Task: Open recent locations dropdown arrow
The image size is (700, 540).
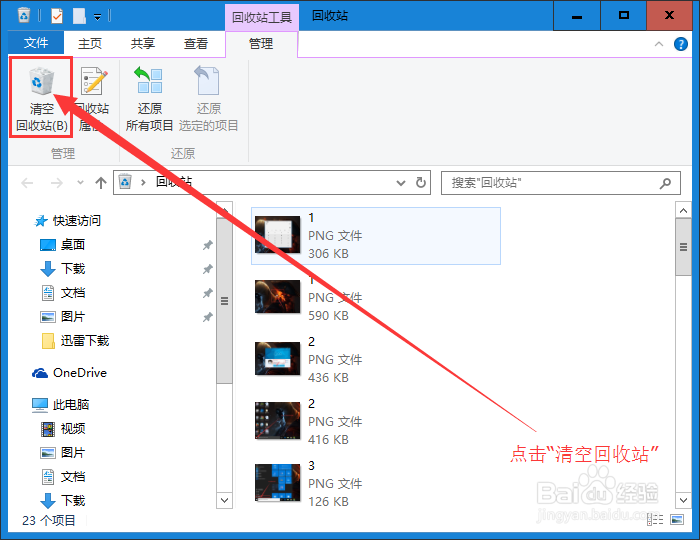Action: pos(80,182)
